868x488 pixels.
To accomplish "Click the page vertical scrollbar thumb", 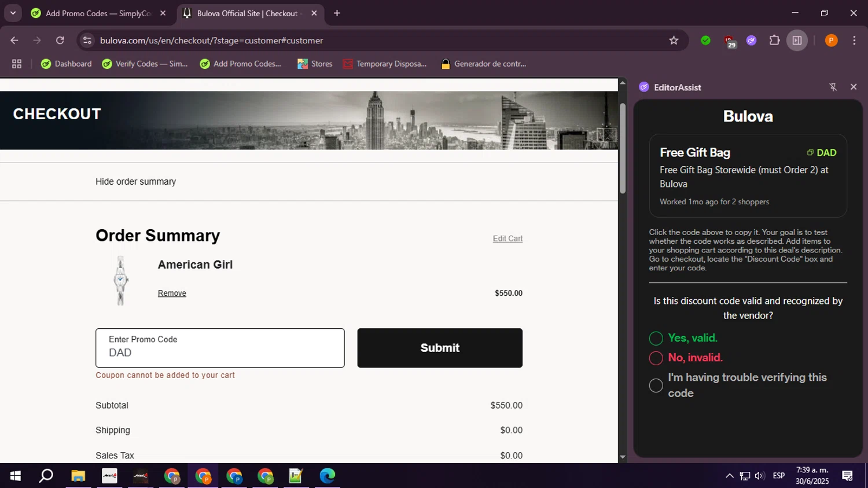I will 623,148.
